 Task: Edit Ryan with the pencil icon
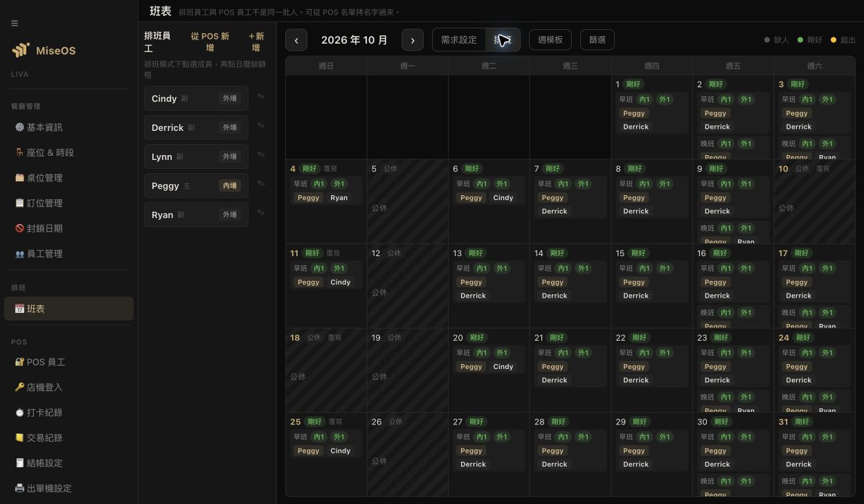(261, 213)
